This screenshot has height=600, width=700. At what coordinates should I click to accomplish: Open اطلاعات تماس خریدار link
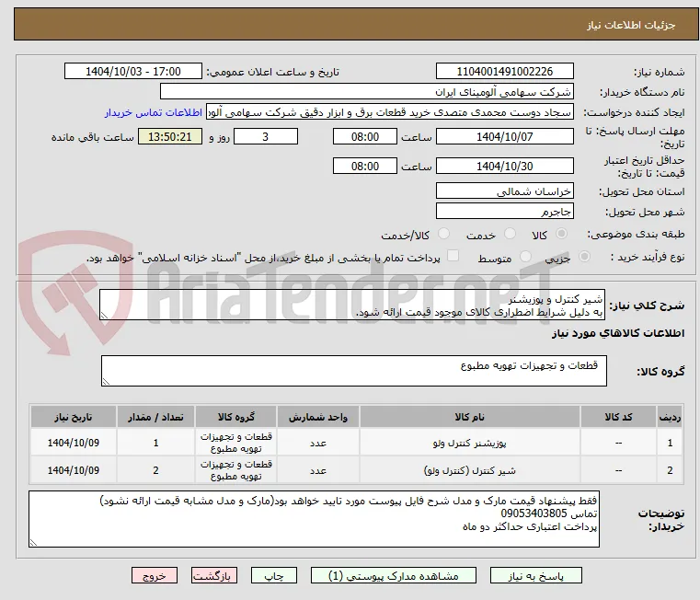154,112
